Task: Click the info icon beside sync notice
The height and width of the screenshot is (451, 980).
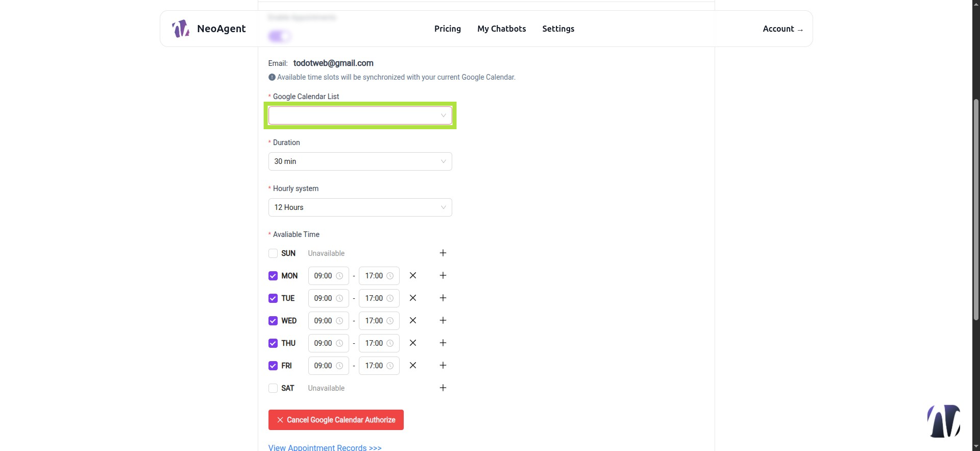Action: point(272,77)
